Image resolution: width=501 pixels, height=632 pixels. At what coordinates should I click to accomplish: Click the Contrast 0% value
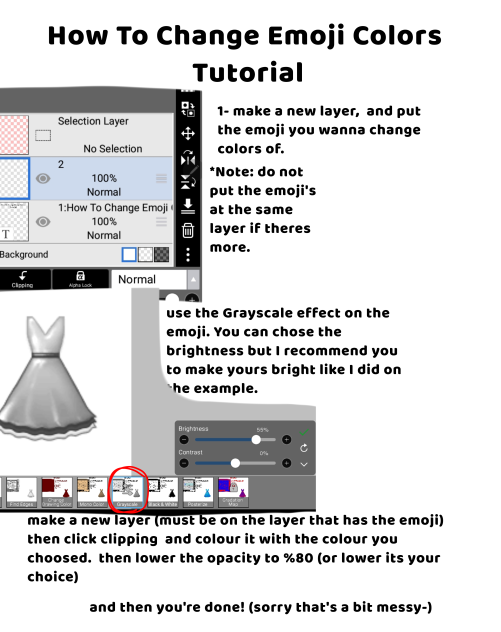coord(264,453)
